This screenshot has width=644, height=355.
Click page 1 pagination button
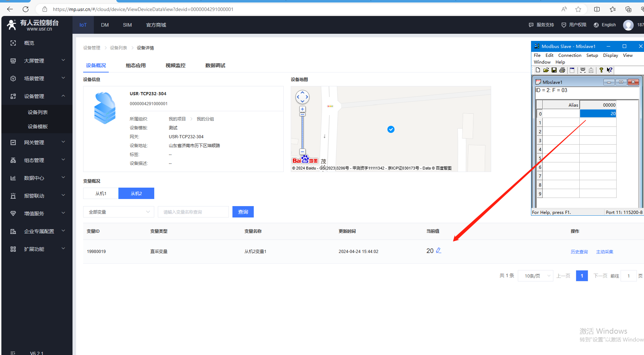click(x=582, y=276)
